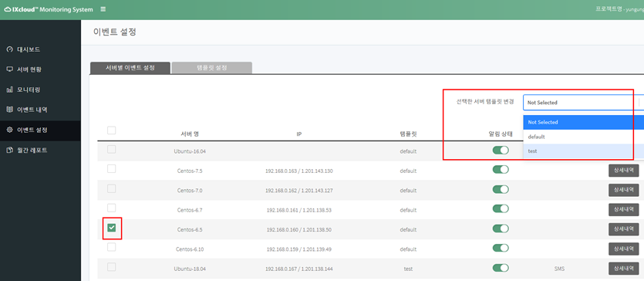644x281 pixels.
Task: Check the Centos-6.10 row checkbox
Action: pyautogui.click(x=111, y=247)
